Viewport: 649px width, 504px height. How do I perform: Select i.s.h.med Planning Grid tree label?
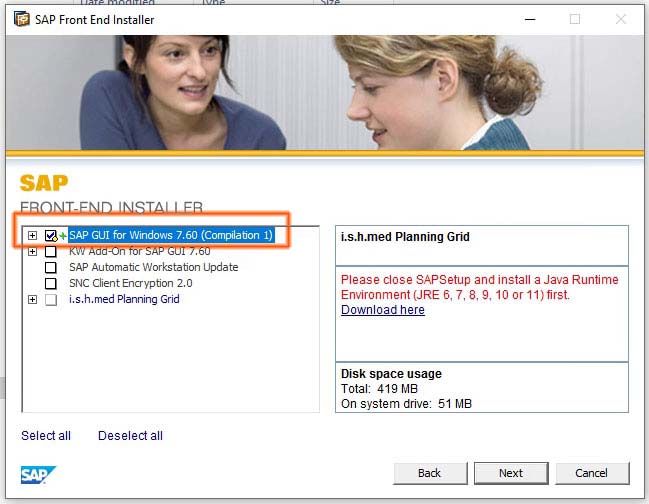tap(124, 299)
